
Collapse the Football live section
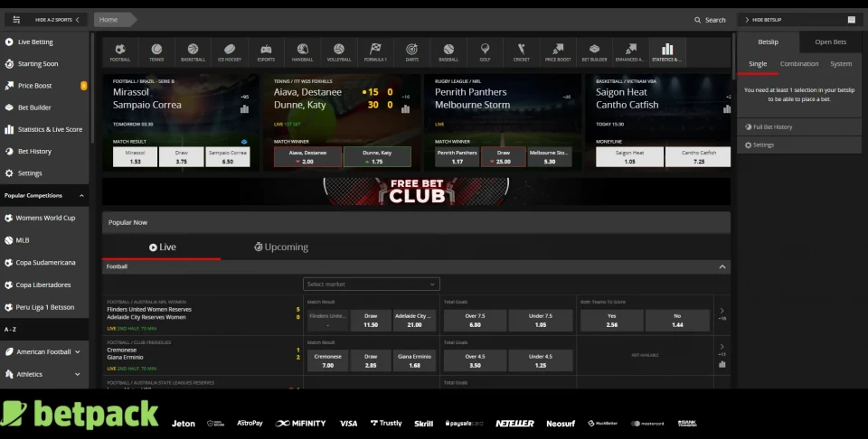click(722, 267)
